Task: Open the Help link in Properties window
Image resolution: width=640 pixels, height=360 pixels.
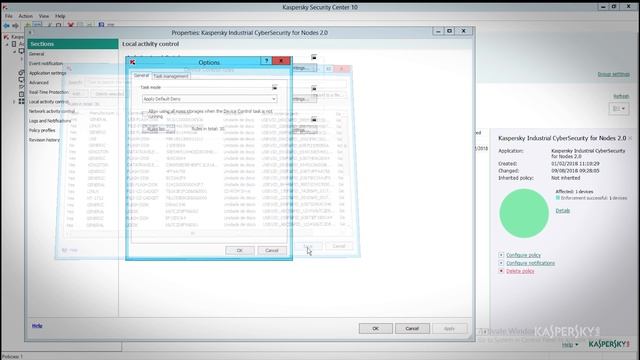Action: coord(37,326)
